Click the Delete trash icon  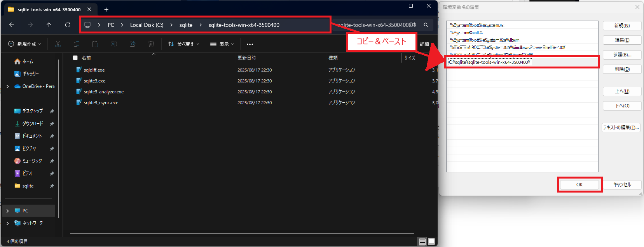click(151, 44)
